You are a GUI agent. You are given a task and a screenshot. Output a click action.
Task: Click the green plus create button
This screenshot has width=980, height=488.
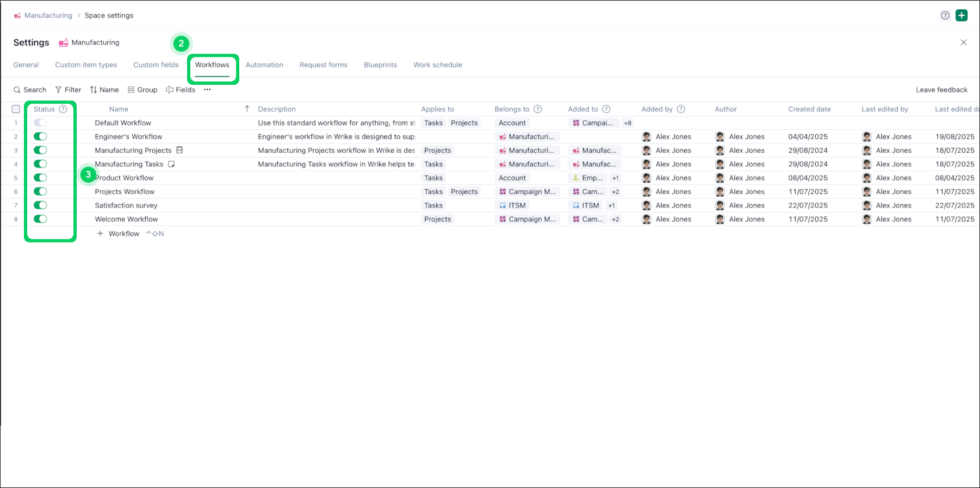click(962, 15)
